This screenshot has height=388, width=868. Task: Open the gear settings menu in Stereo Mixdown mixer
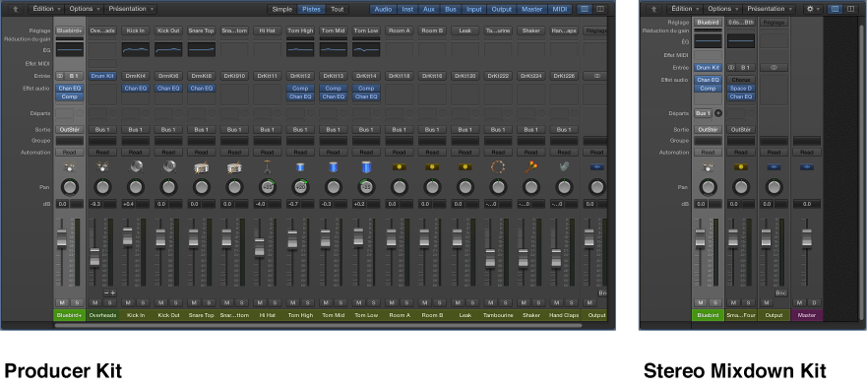coord(813,9)
